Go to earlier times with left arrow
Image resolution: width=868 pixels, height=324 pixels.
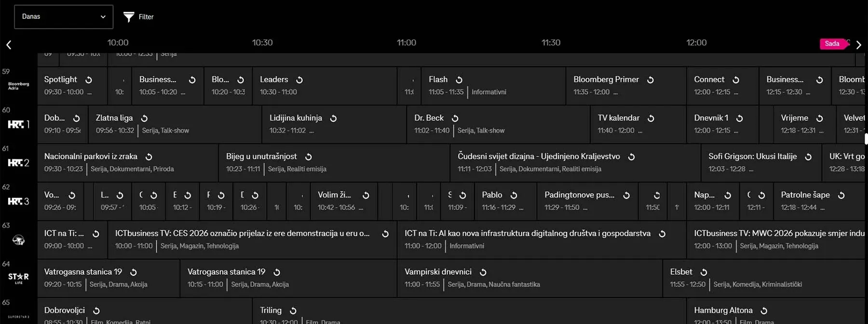click(x=9, y=45)
